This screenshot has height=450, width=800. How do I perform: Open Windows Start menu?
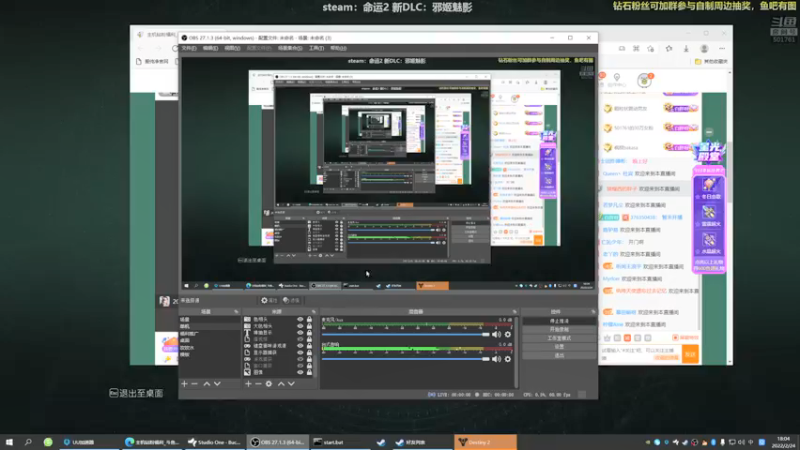[x=9, y=442]
